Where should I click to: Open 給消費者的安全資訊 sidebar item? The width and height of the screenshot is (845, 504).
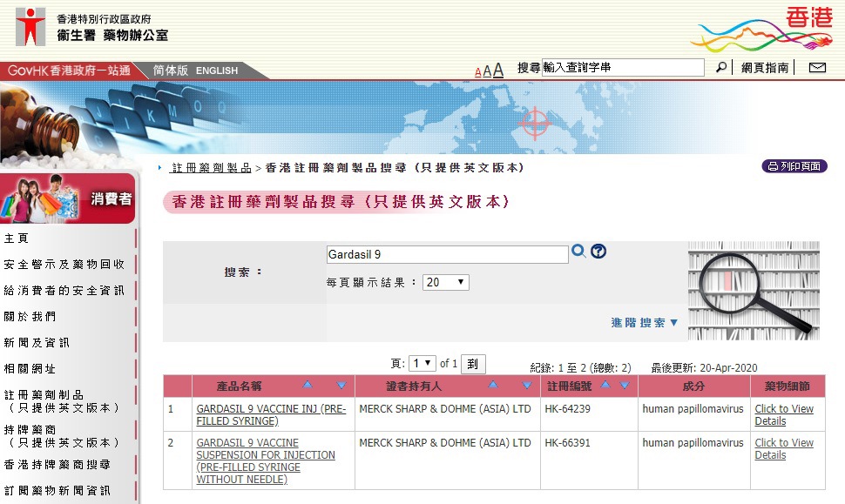click(x=64, y=291)
